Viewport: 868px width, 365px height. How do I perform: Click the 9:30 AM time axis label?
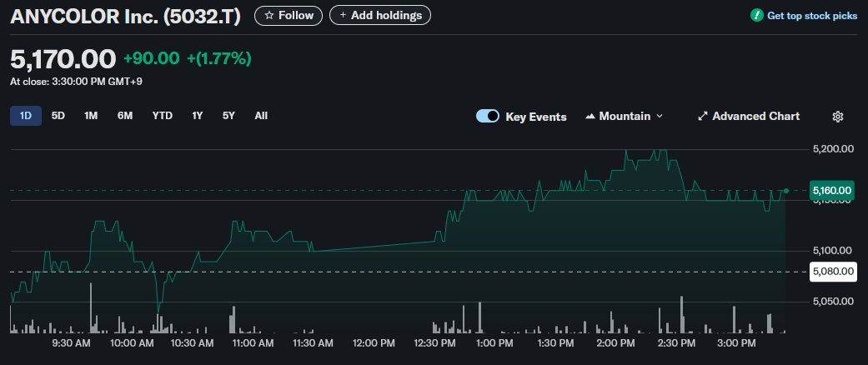pyautogui.click(x=71, y=343)
